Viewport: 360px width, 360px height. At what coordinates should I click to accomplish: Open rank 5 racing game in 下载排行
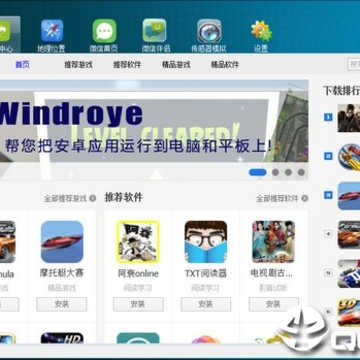[x=349, y=273]
